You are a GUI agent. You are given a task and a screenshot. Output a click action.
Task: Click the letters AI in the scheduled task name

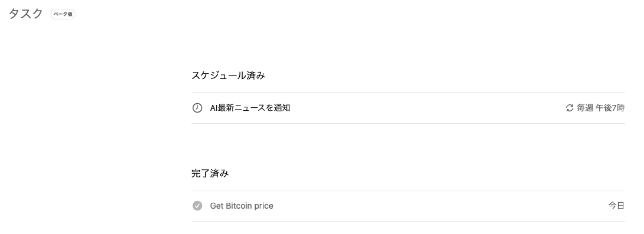[213, 108]
